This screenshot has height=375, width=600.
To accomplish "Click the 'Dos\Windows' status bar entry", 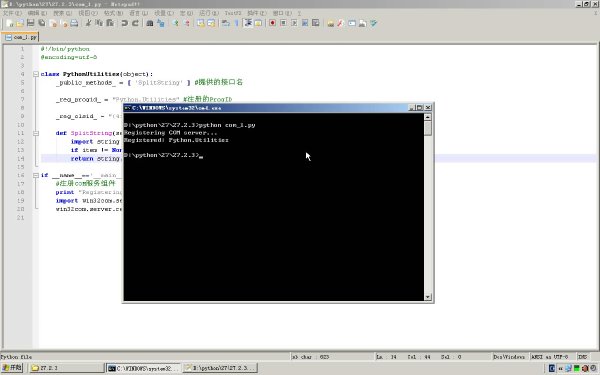I will (x=509, y=357).
